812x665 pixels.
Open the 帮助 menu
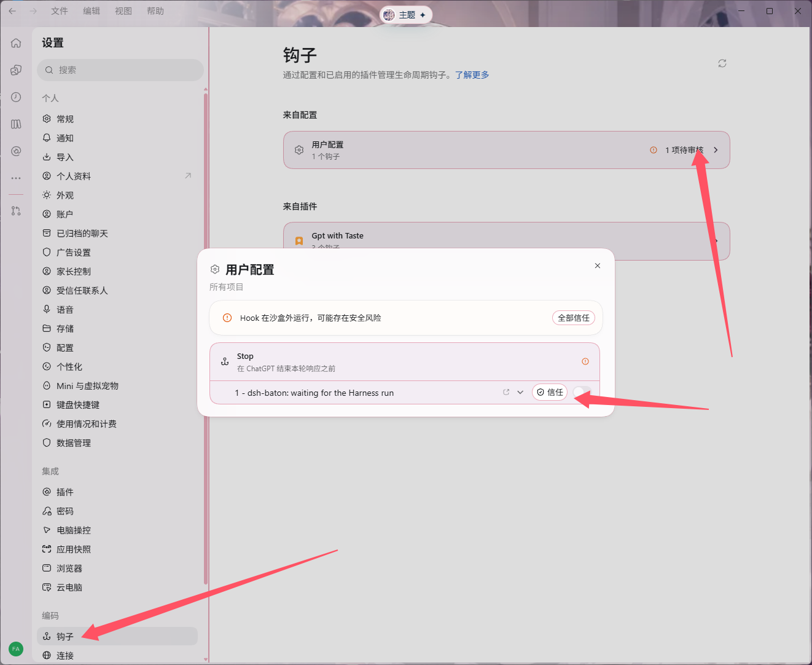pos(155,11)
